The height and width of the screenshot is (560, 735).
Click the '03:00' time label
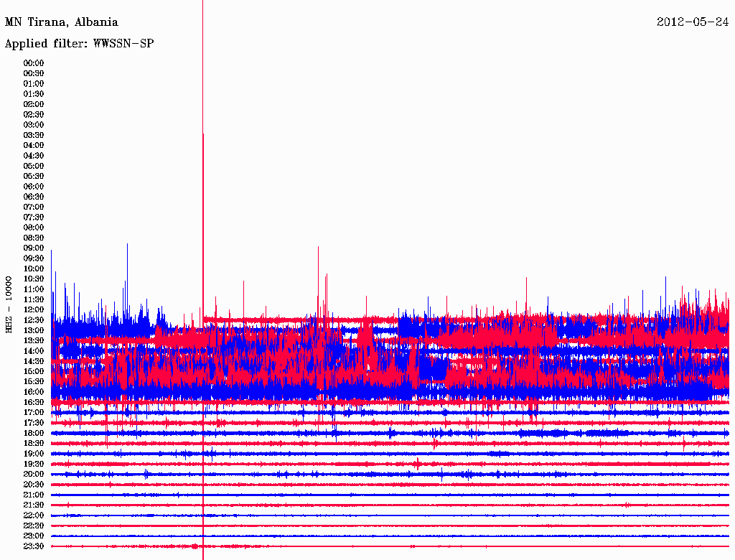(34, 125)
